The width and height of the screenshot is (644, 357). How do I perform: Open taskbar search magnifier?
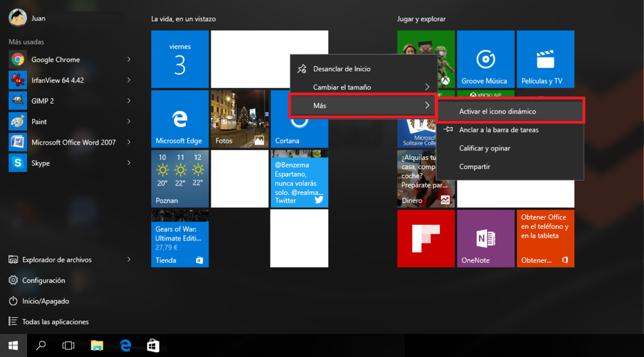pyautogui.click(x=40, y=345)
